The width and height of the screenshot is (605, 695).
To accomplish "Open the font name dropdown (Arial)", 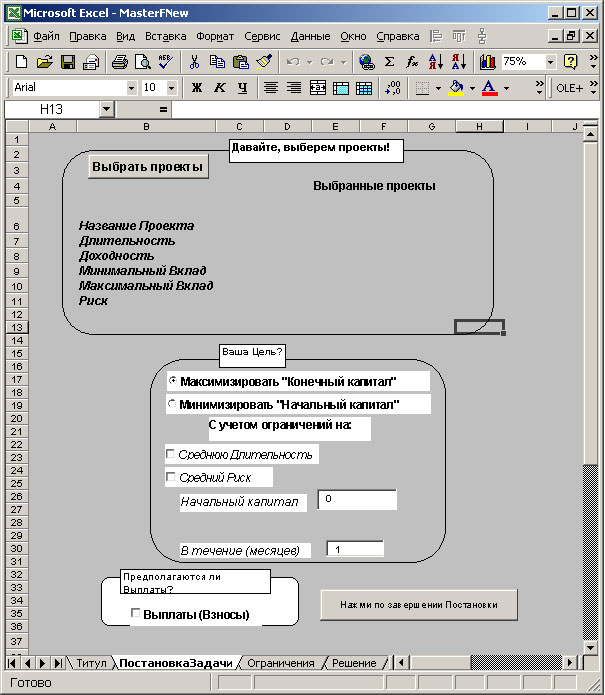I will pos(131,88).
